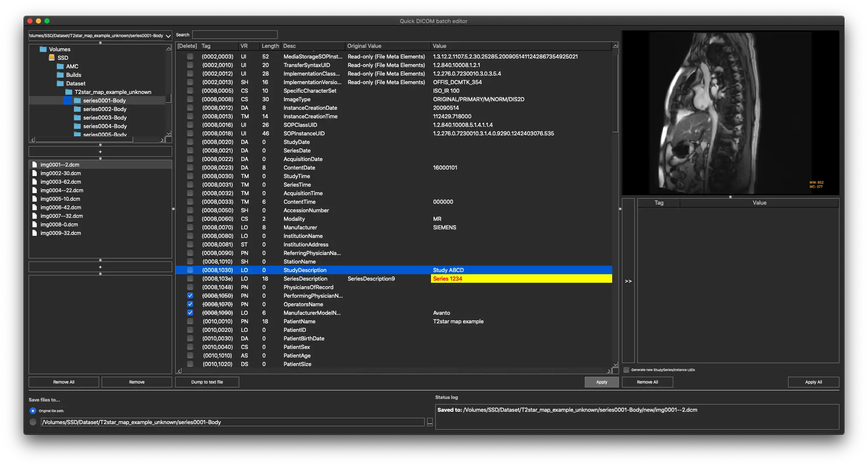
Task: Toggle the Generate new Study/Series/Instance UIDs checkbox
Action: 626,369
